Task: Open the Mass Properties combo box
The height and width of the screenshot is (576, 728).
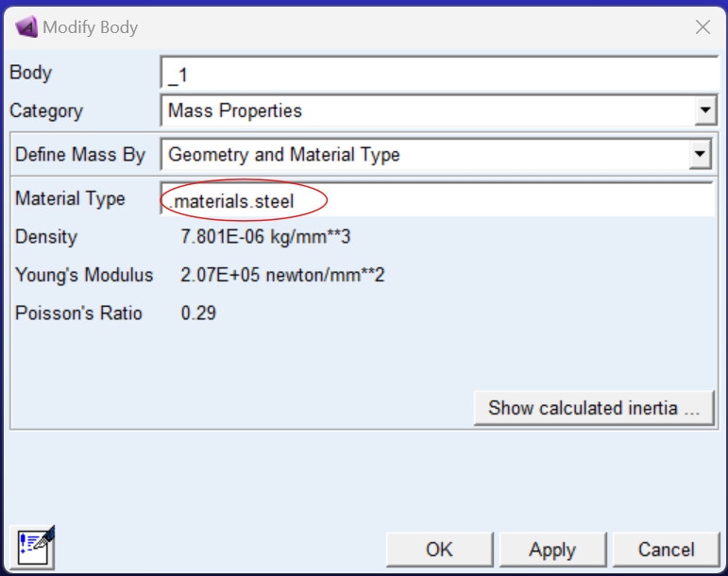Action: pyautogui.click(x=439, y=110)
